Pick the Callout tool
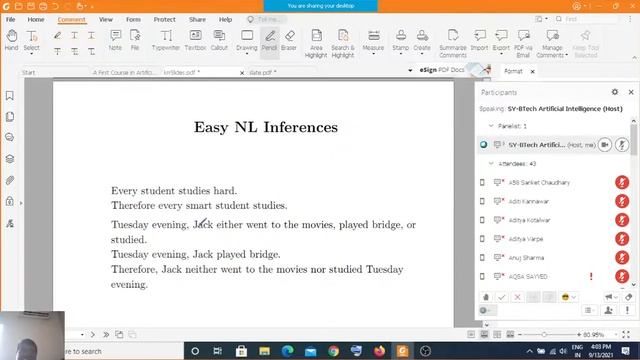Image resolution: width=640 pixels, height=360 pixels. coord(219,40)
